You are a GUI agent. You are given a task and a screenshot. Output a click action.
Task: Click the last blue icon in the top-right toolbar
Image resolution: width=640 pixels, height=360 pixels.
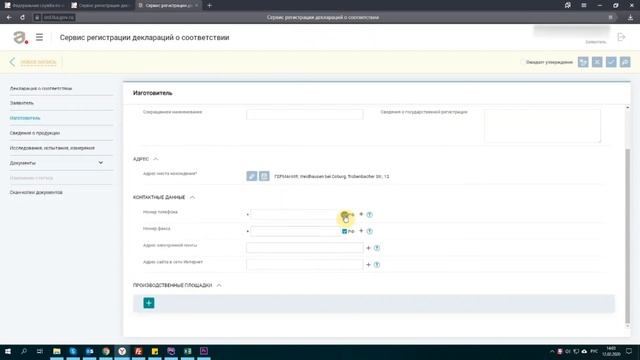pyautogui.click(x=625, y=62)
